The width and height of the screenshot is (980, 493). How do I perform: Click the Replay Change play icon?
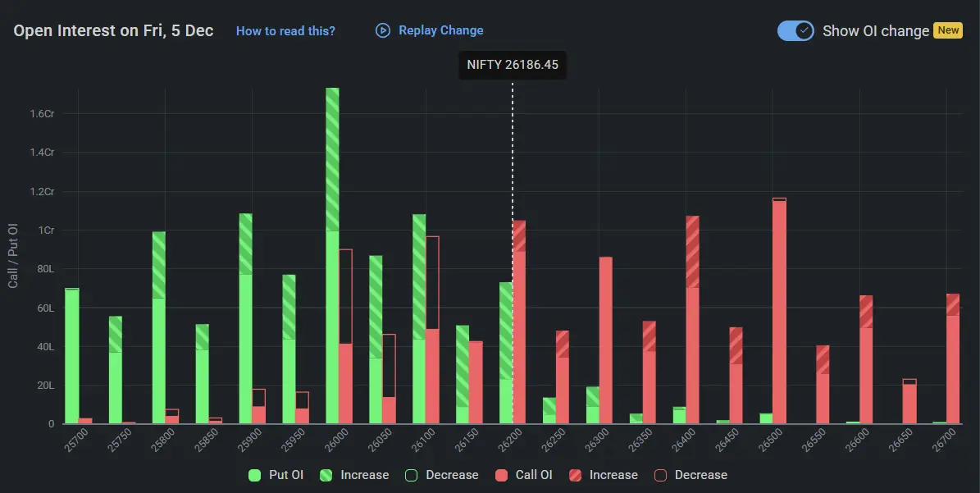coord(382,30)
